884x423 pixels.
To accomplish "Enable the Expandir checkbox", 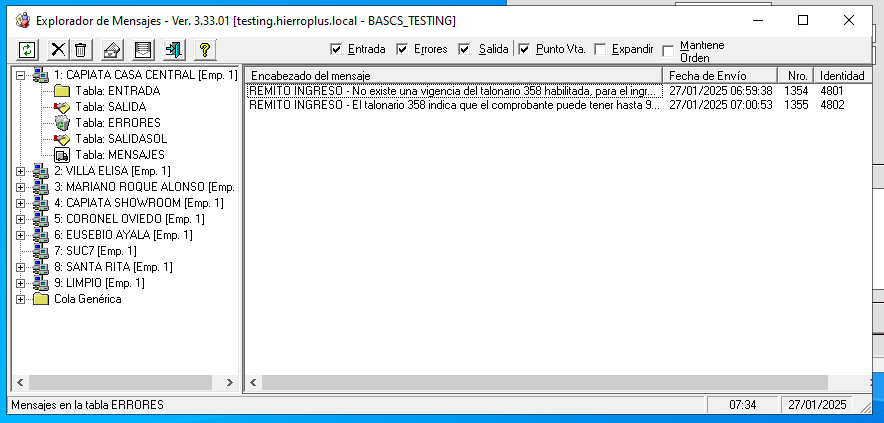I will (600, 49).
